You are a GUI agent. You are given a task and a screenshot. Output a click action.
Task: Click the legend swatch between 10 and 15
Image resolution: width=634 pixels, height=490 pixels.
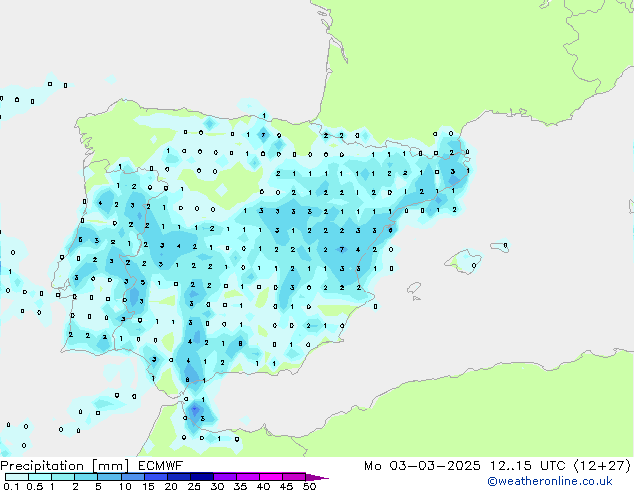pos(133,477)
